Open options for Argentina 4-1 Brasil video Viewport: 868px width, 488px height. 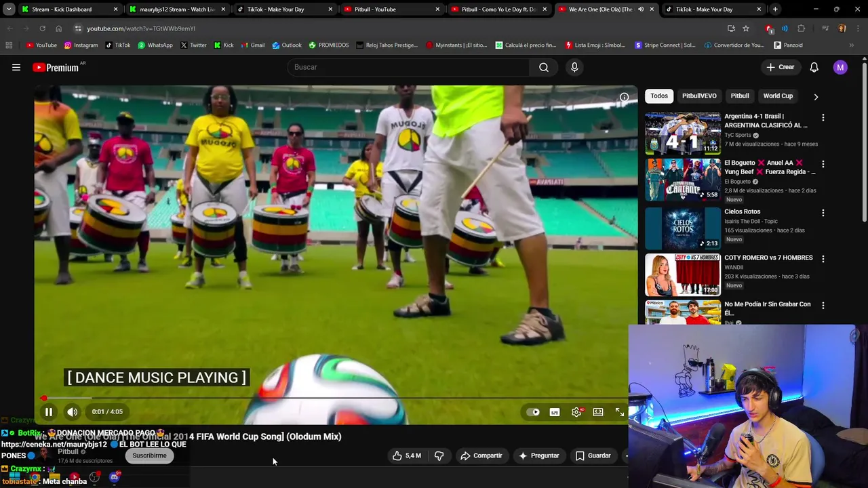(x=823, y=117)
